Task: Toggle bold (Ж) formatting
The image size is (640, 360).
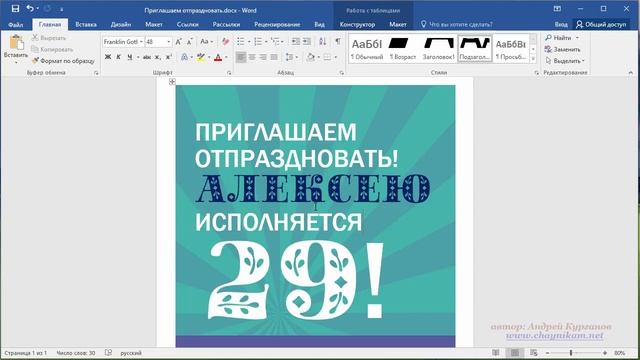Action: pyautogui.click(x=108, y=57)
